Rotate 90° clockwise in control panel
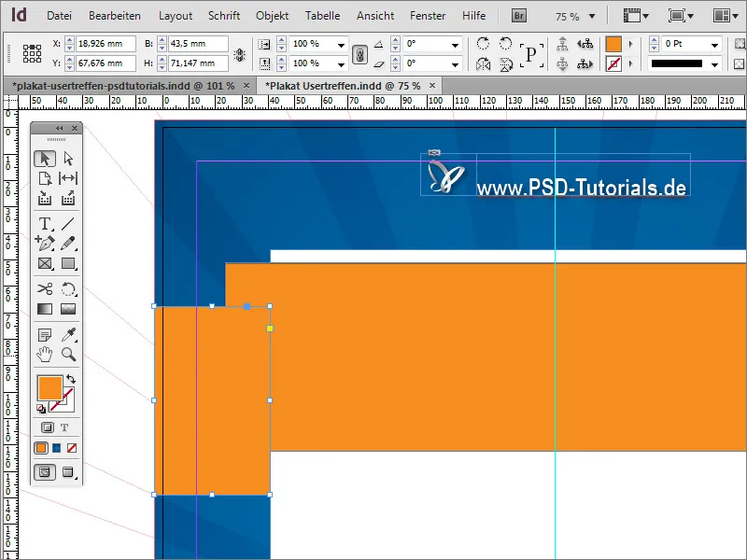Viewport: 747px width, 560px height. coord(483,43)
